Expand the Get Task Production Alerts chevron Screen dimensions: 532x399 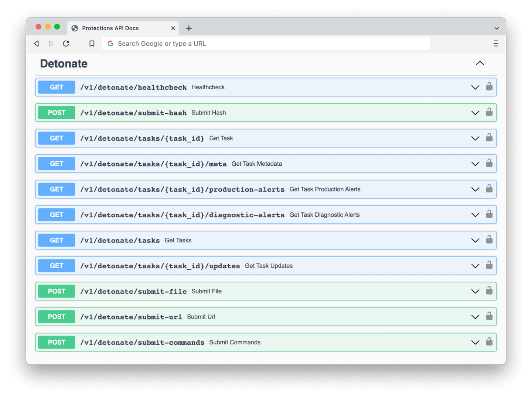(x=475, y=189)
